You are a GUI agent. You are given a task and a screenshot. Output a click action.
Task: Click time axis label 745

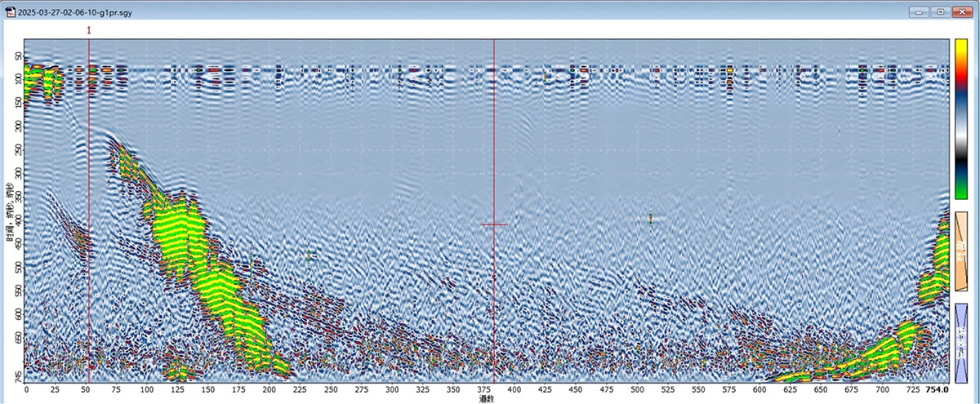[x=16, y=376]
